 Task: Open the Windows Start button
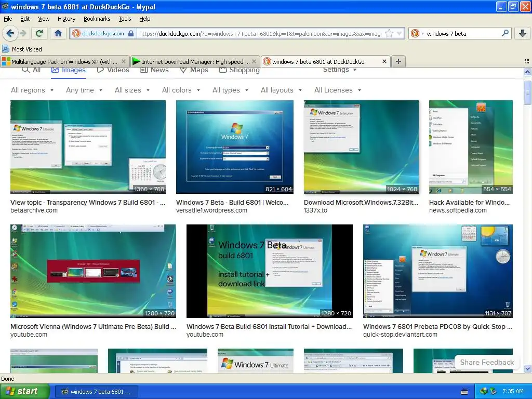pyautogui.click(x=24, y=392)
